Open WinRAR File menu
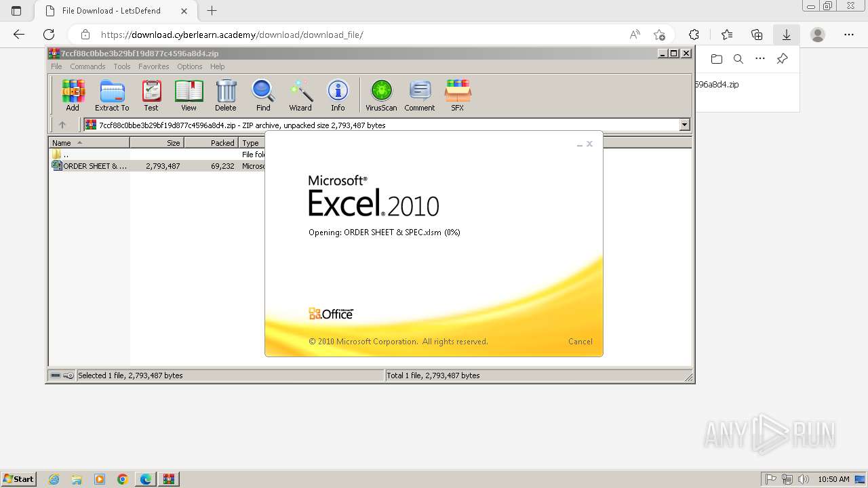The width and height of the screenshot is (868, 488). [56, 66]
